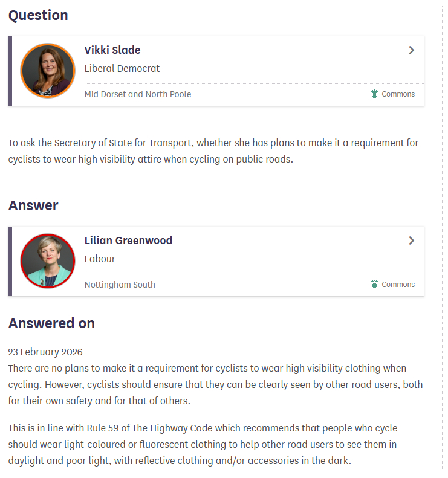Click the question text about high visibility attire
The width and height of the screenshot is (448, 478).
click(213, 152)
